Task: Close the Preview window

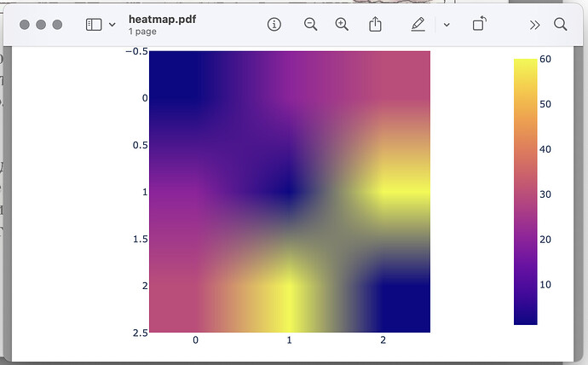Action: [x=25, y=25]
